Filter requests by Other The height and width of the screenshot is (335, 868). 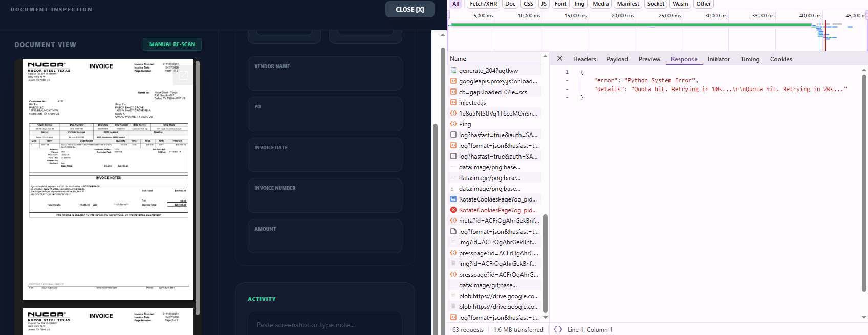(x=704, y=4)
